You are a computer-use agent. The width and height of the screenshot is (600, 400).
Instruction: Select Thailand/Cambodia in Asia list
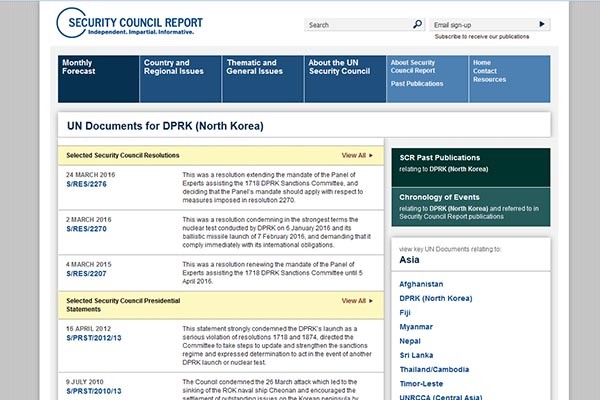tap(434, 369)
